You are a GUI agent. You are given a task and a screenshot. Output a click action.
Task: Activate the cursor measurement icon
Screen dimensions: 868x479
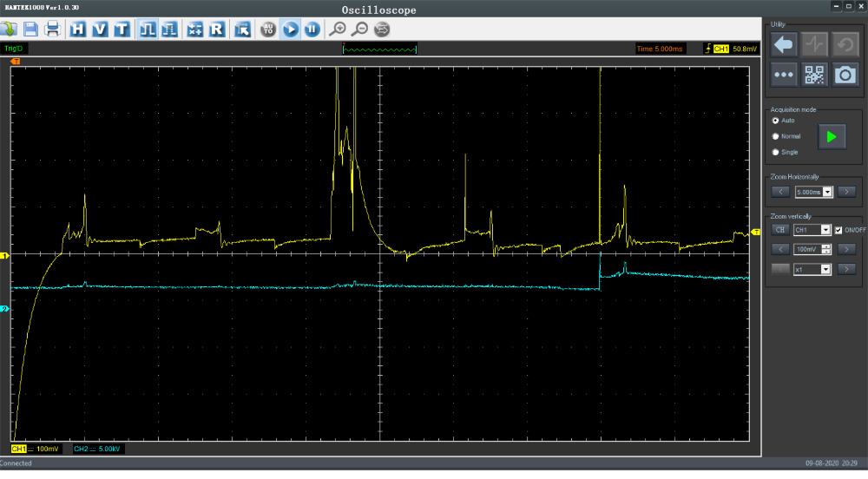click(x=242, y=30)
